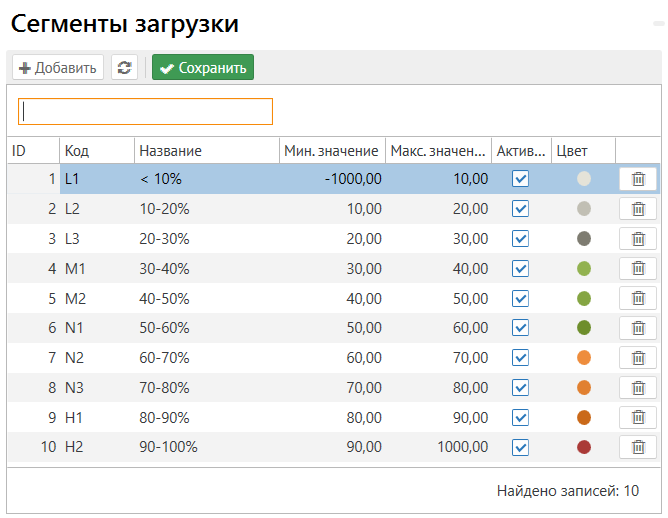Viewport: 668px width, 518px height.
Task: Click the Мин. значение column header
Action: tap(331, 151)
